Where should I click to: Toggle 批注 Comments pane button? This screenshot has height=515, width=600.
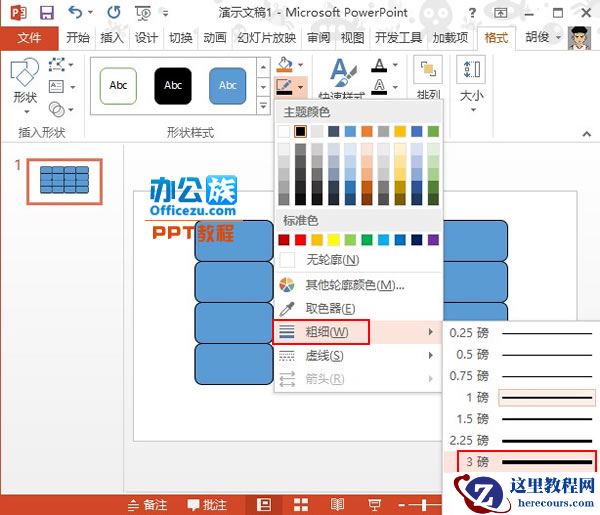point(207,505)
